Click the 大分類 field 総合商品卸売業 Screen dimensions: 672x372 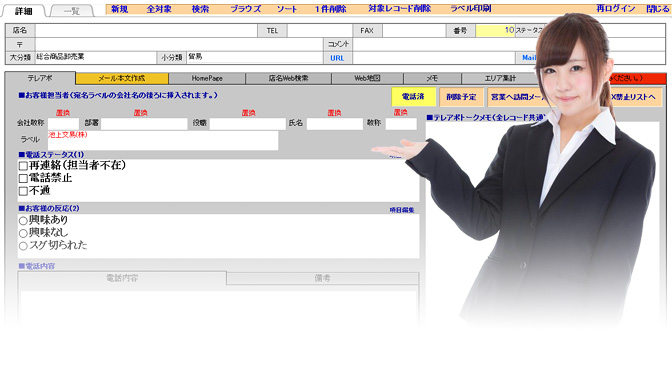click(96, 57)
